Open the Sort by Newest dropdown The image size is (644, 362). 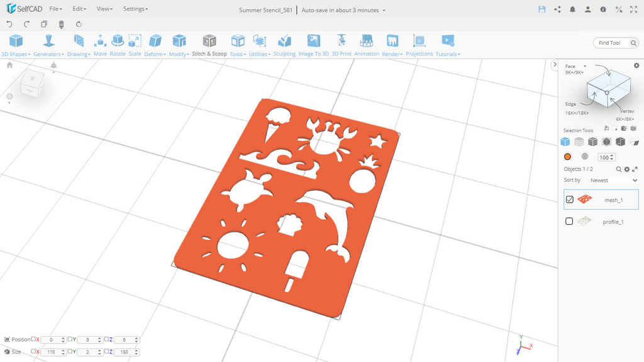tap(613, 180)
